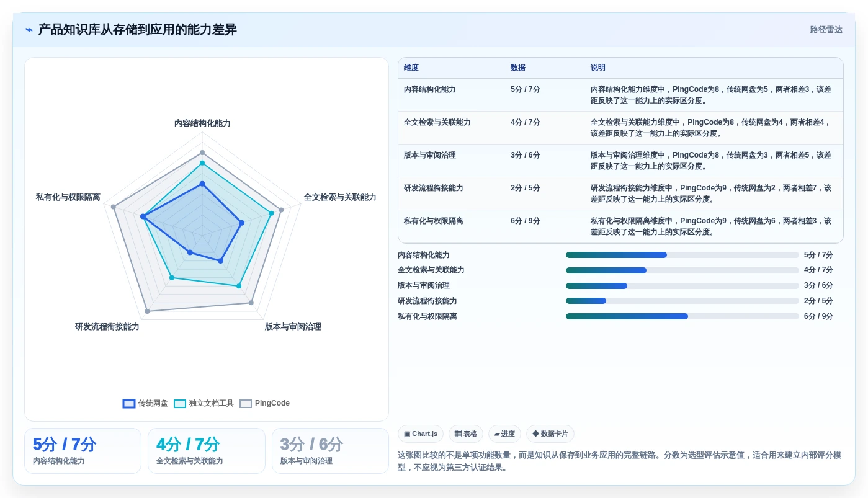Select the 进度 tag chip
Image resolution: width=868 pixels, height=498 pixels.
coord(504,434)
